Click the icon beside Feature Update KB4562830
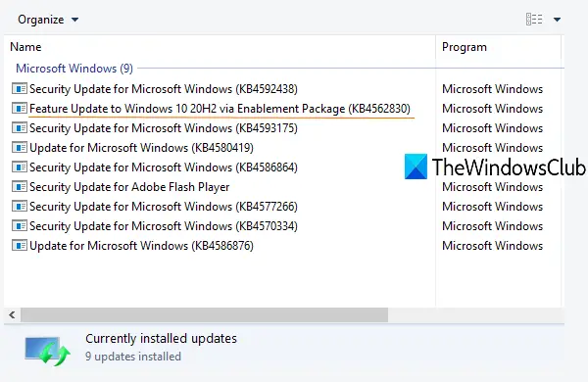The image size is (588, 382). (x=20, y=109)
